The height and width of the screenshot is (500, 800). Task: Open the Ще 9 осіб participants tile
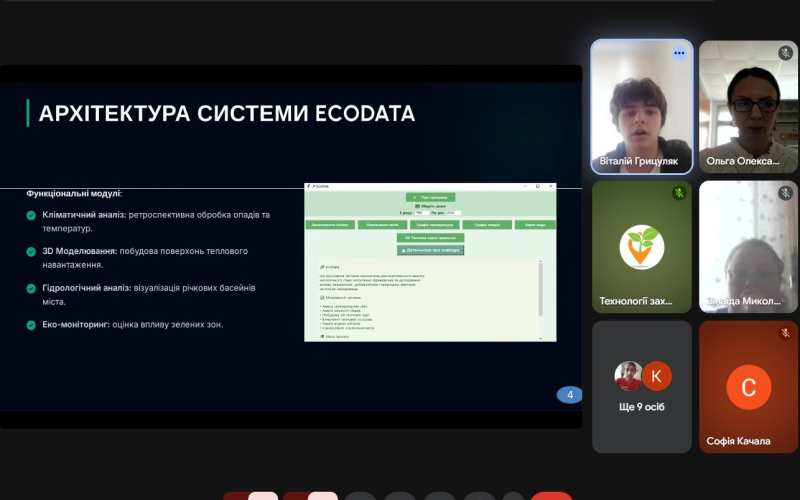[642, 387]
